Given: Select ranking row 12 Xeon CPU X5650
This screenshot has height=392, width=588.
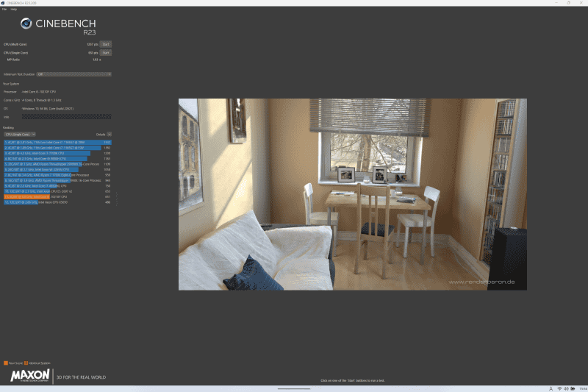Looking at the screenshot, I should pos(58,202).
